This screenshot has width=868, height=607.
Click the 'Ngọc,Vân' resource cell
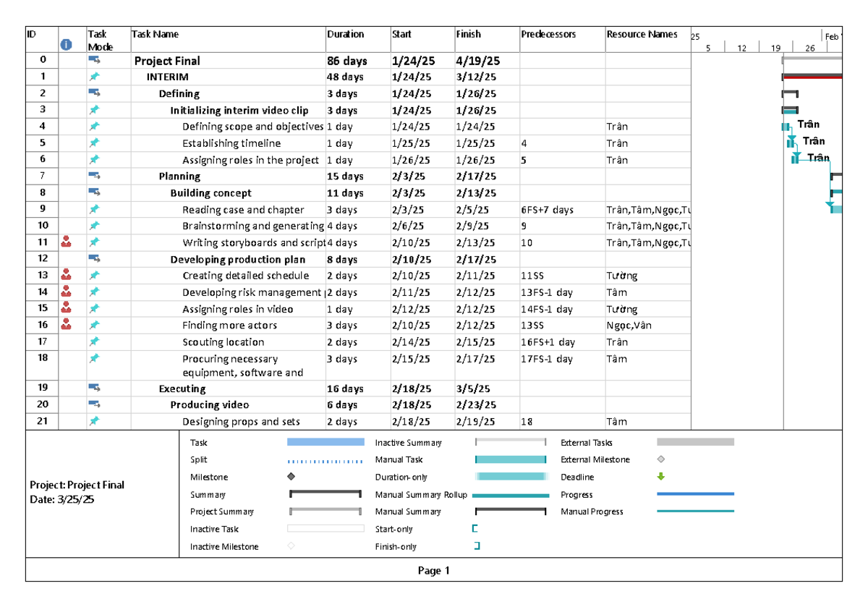coord(648,326)
